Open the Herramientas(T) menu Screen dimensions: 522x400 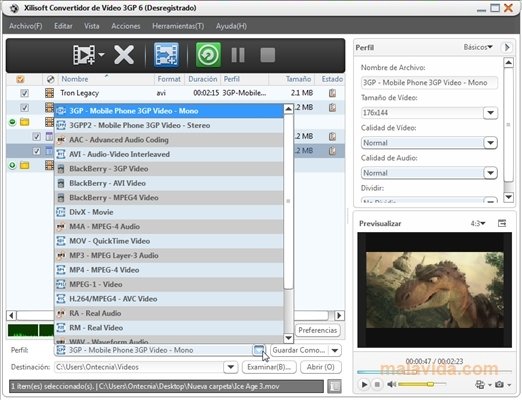[178, 26]
